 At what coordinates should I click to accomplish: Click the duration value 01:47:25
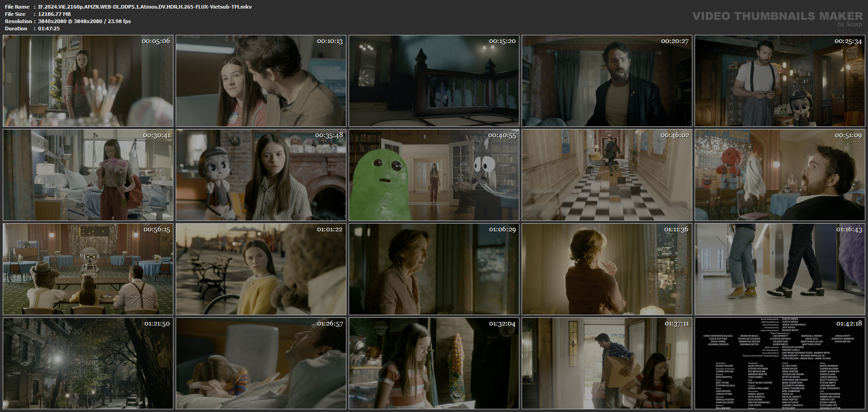[x=49, y=29]
